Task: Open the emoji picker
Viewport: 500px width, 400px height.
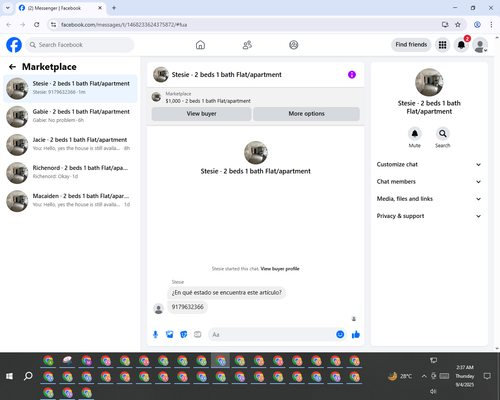Action: click(340, 334)
